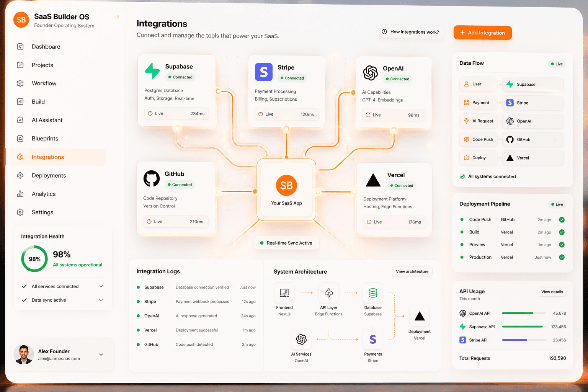The height and width of the screenshot is (392, 588).
Task: Click the Supabase API icon in API Usage
Action: (x=463, y=327)
